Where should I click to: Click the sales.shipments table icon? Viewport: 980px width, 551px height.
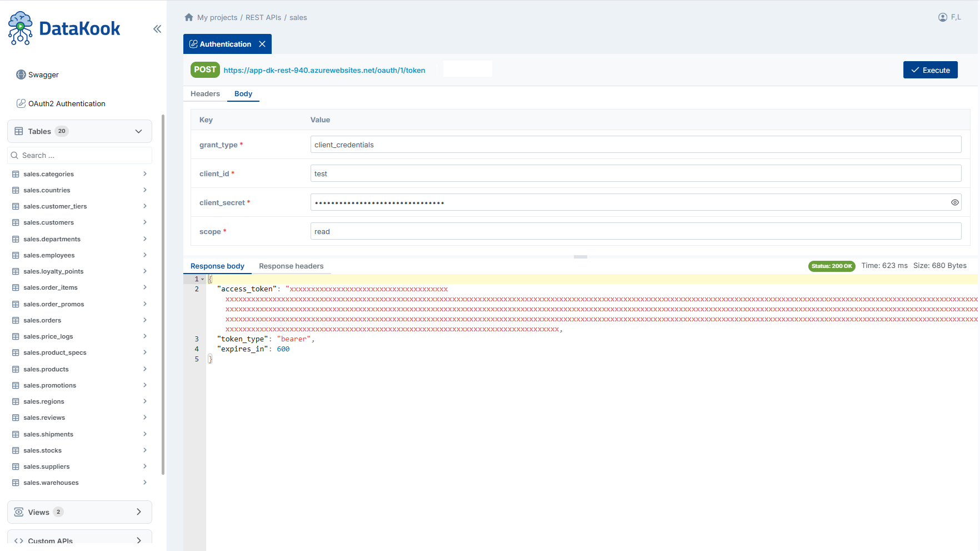(x=16, y=434)
